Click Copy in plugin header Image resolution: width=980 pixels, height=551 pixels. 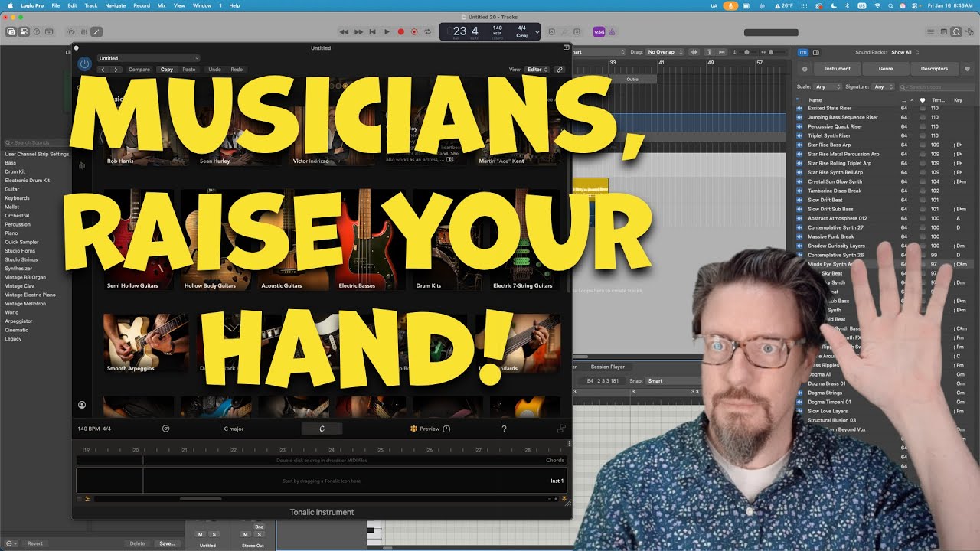(166, 70)
